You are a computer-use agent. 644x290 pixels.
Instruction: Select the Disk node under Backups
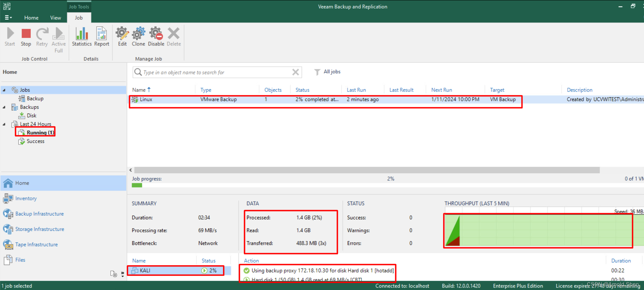point(31,115)
